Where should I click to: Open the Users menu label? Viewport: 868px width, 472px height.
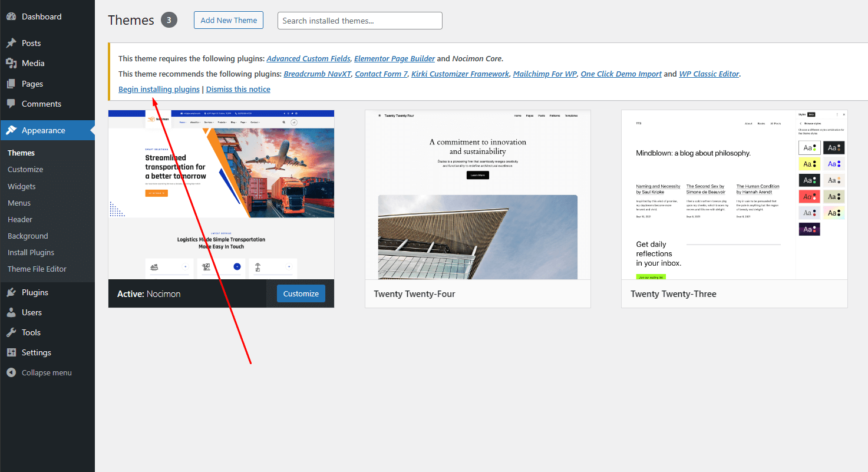click(32, 312)
